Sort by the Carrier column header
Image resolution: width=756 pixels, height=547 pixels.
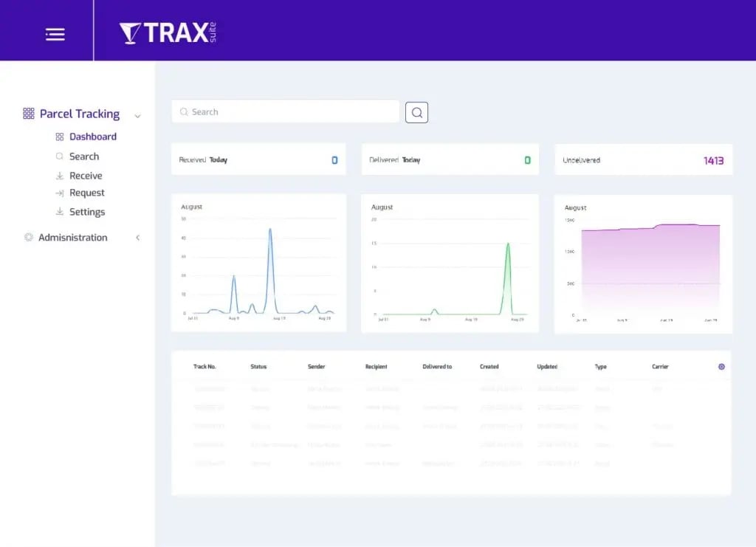click(660, 367)
